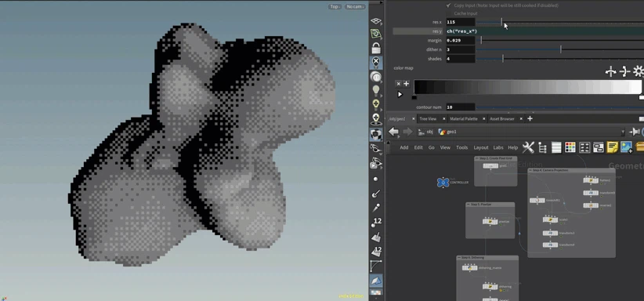Viewport: 644px width, 301px height.
Task: Open the Go menu in network editor
Action: 431,147
